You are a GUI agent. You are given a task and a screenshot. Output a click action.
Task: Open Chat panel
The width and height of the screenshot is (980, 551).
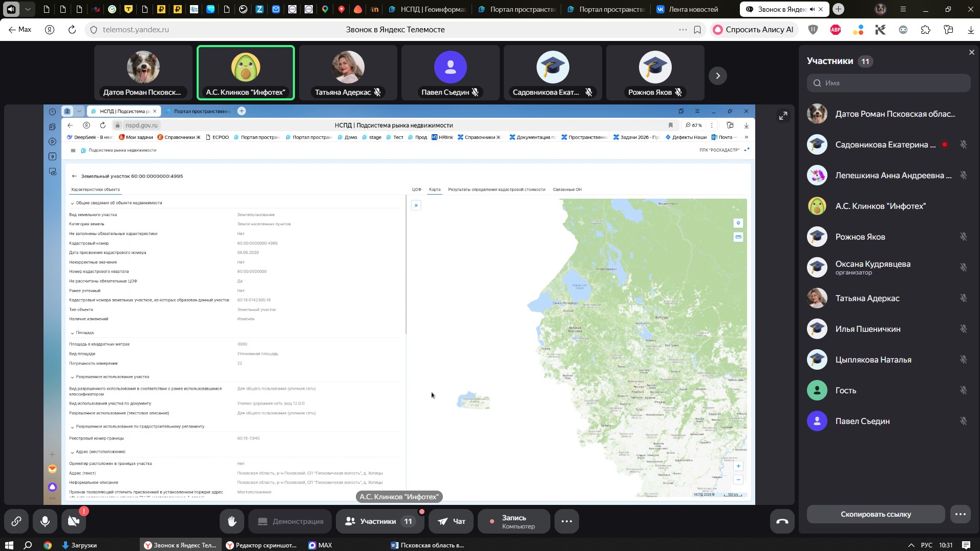tap(451, 521)
